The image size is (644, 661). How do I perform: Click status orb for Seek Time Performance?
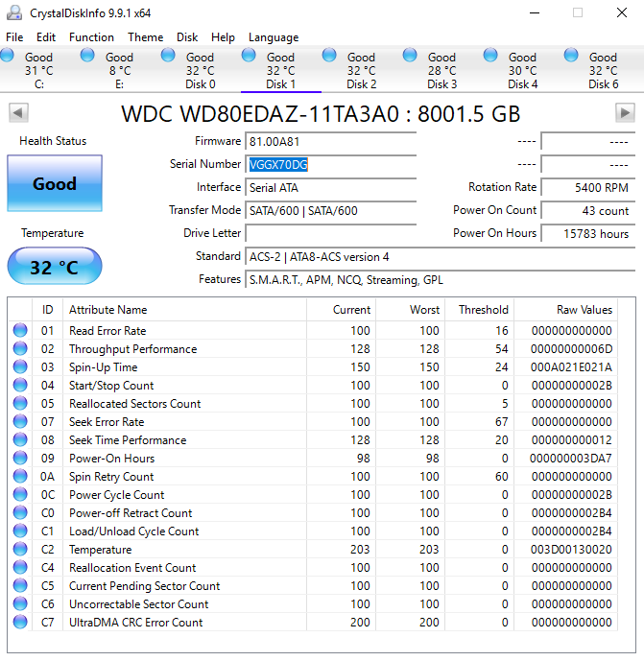click(20, 439)
